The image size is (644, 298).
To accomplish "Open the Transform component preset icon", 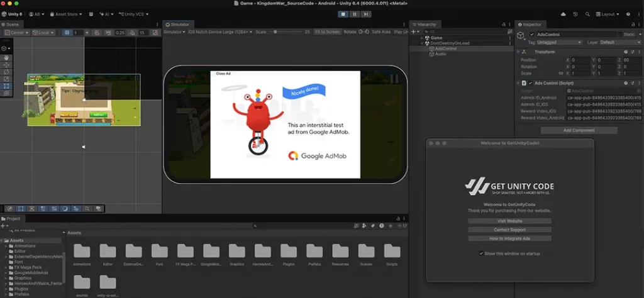I will (633, 52).
